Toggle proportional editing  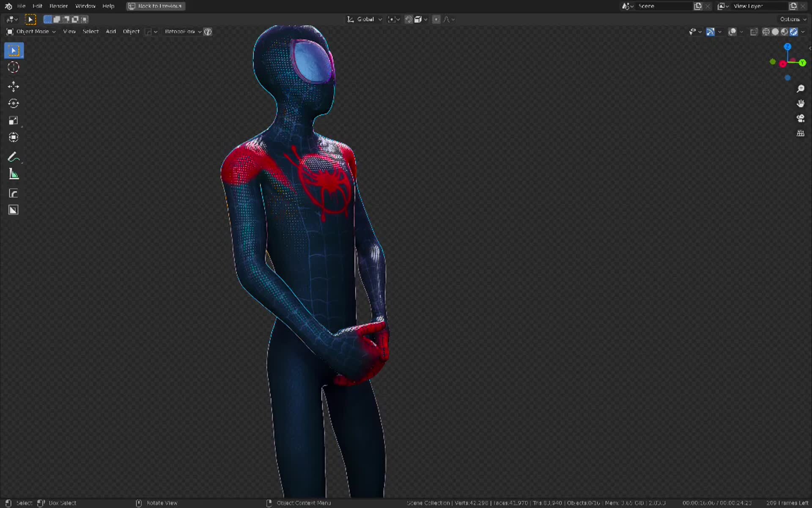(436, 19)
